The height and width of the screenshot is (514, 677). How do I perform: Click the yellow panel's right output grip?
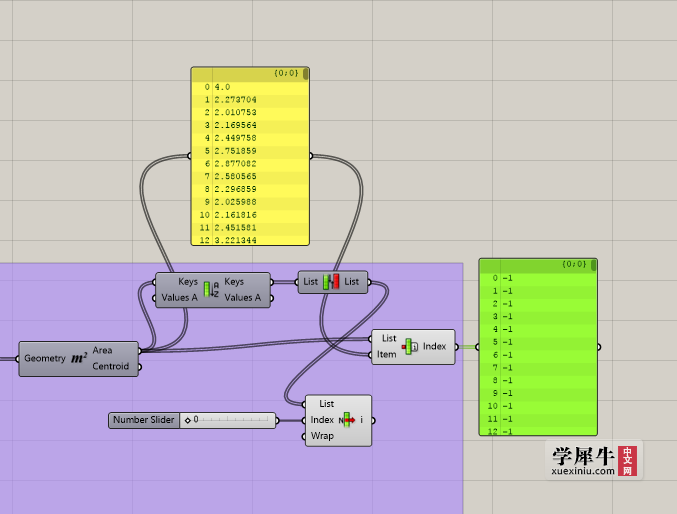(x=310, y=155)
